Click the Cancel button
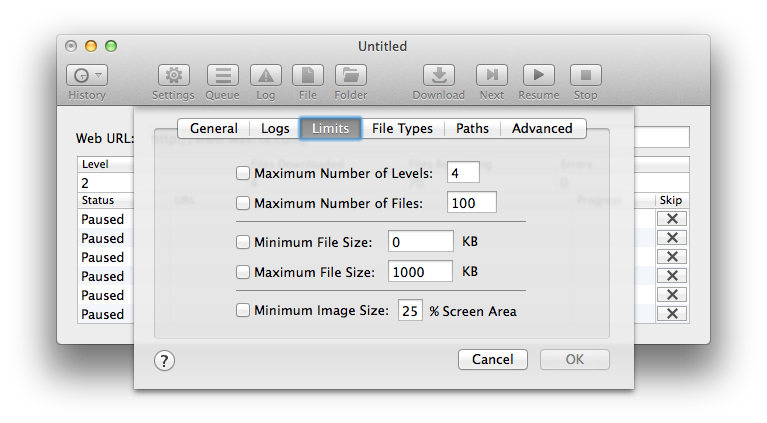The height and width of the screenshot is (423, 767). [x=492, y=359]
